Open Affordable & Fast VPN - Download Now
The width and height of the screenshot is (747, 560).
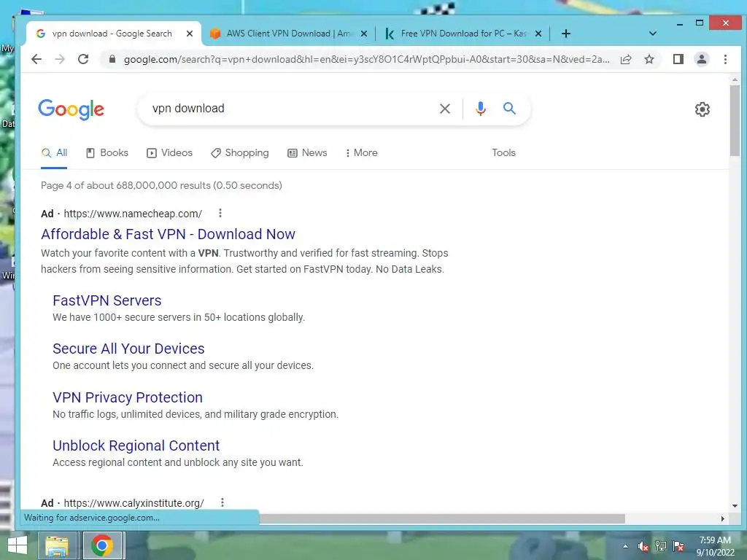(x=169, y=234)
